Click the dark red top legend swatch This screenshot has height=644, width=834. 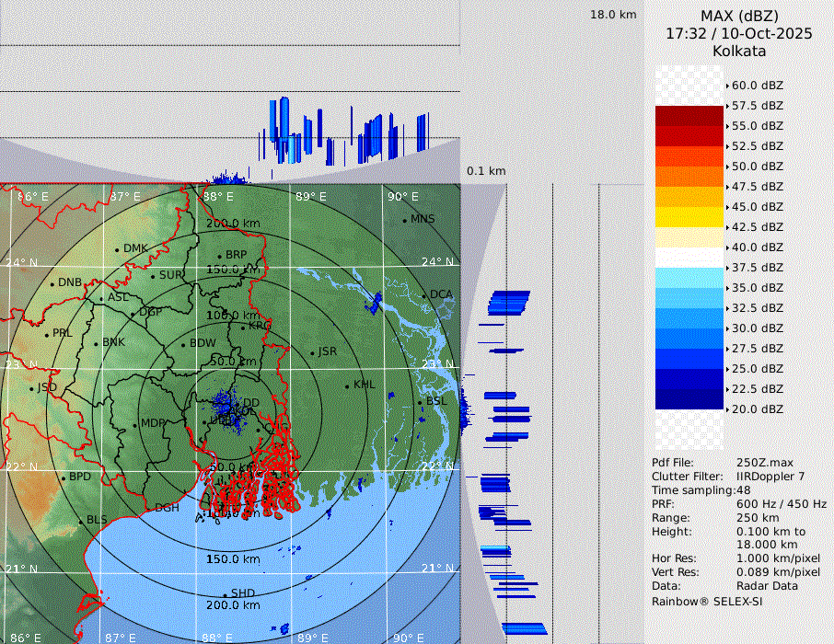coord(689,116)
